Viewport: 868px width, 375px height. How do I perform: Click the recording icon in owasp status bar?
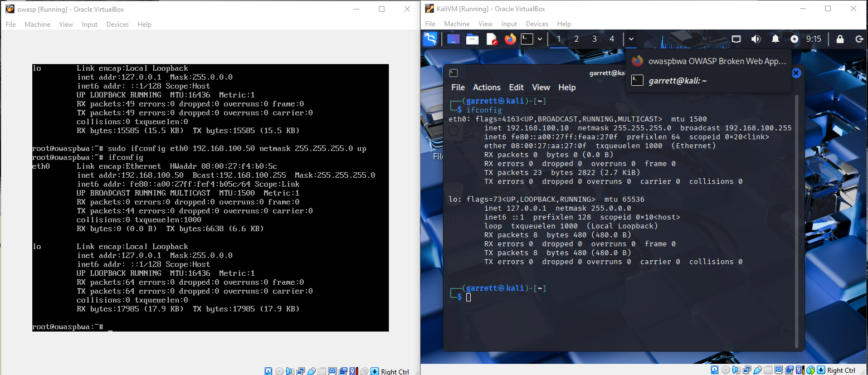343,371
